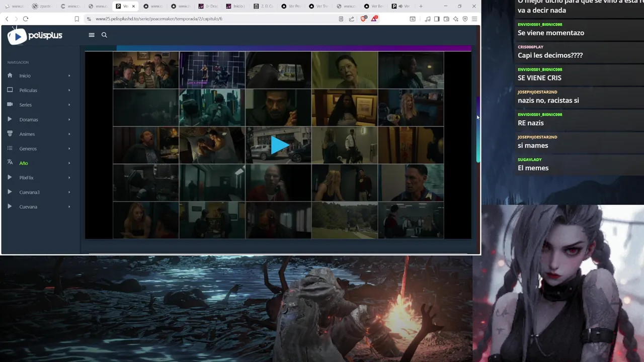Expand the Peliculas submenu arrow
644x362 pixels.
tap(69, 90)
